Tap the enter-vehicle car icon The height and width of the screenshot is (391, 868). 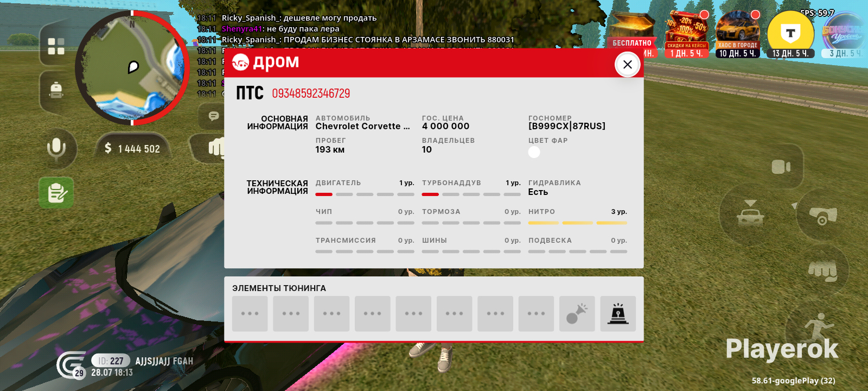750,213
